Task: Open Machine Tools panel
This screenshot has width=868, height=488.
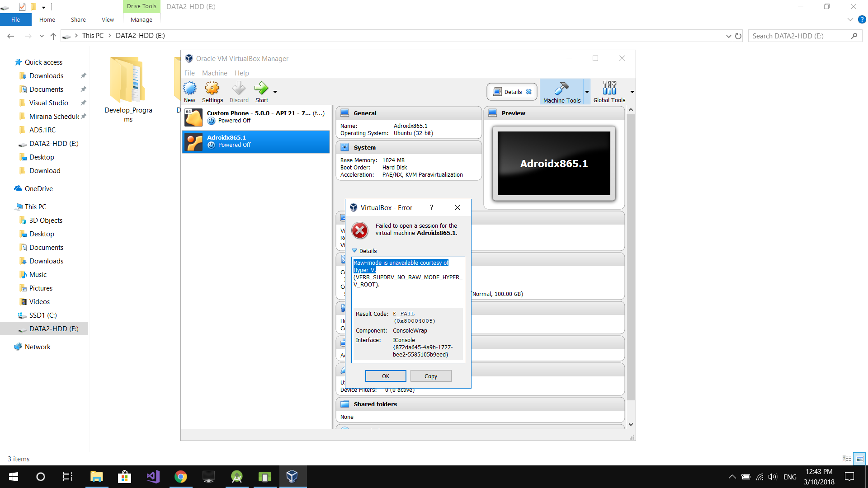Action: 561,92
